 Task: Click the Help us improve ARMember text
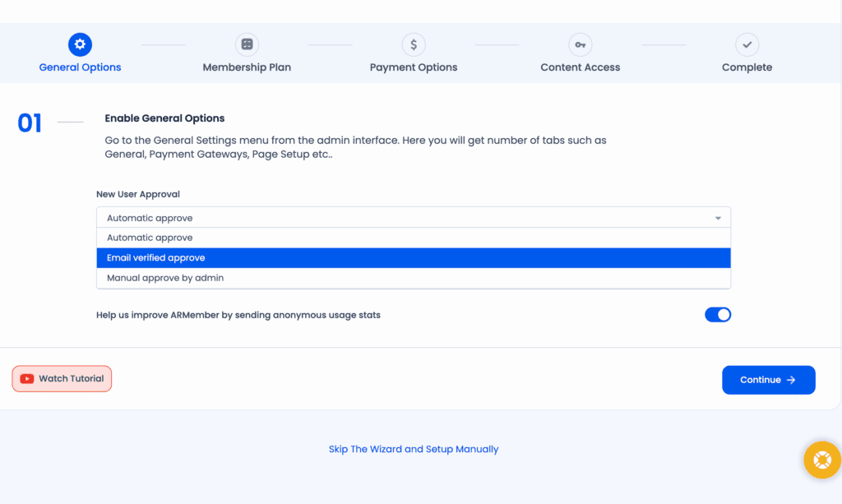click(238, 315)
